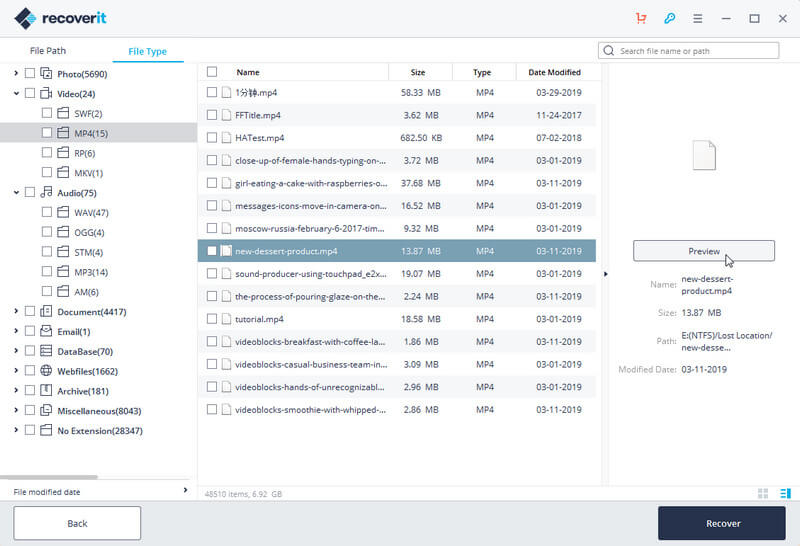Collapse the Video(24) tree node

[16, 93]
